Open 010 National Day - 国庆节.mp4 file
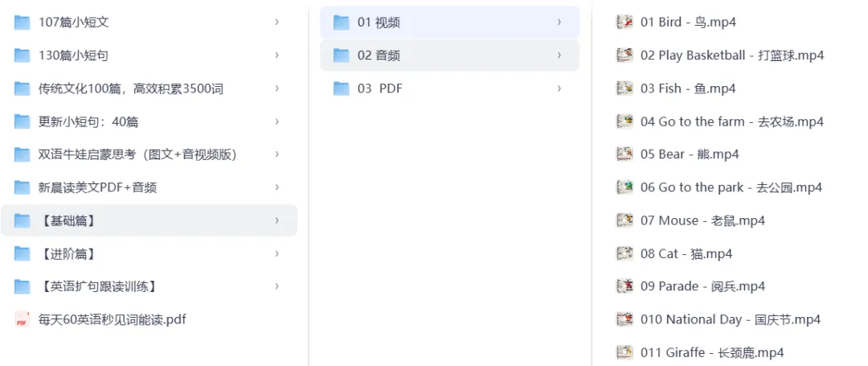 pyautogui.click(x=730, y=319)
